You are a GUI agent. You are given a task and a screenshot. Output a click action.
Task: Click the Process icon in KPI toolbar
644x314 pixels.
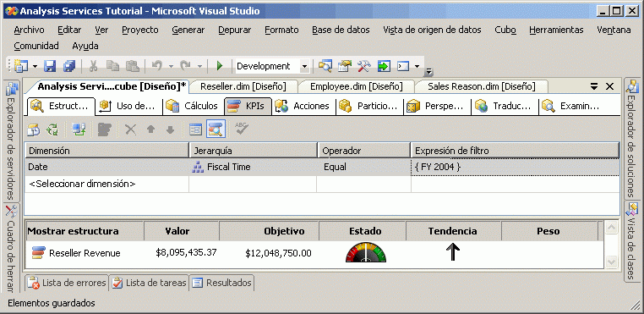click(x=34, y=129)
